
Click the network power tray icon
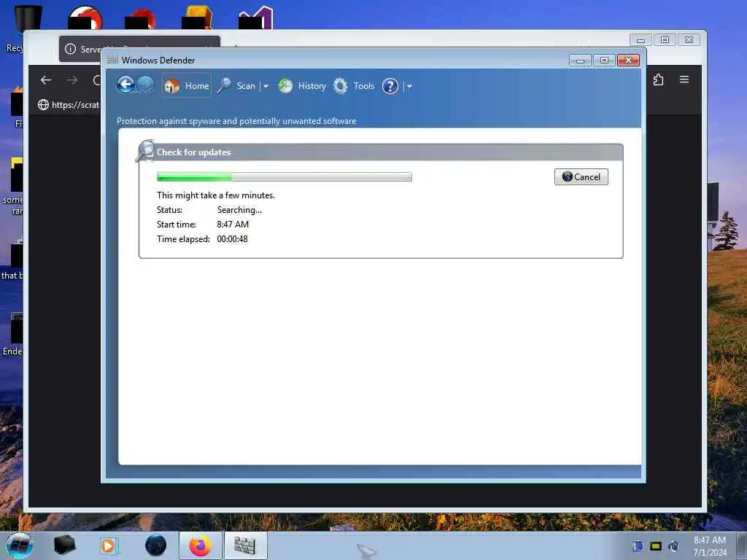(x=673, y=546)
